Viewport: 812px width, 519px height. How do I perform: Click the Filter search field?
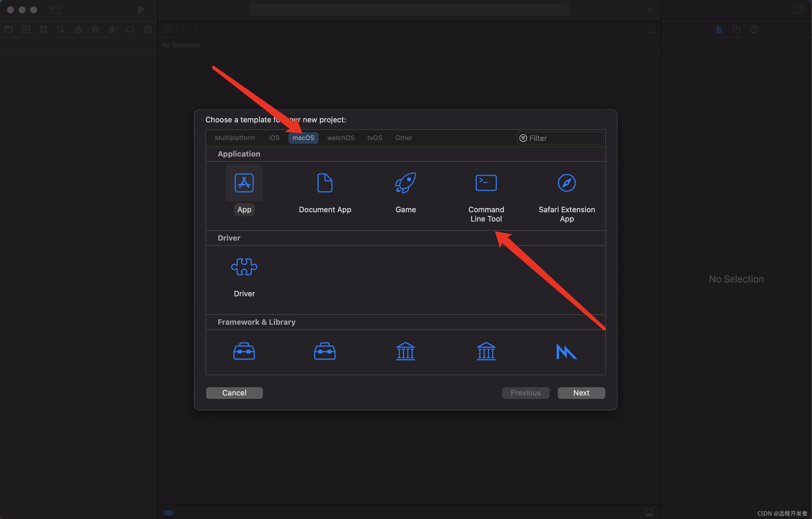(x=560, y=138)
